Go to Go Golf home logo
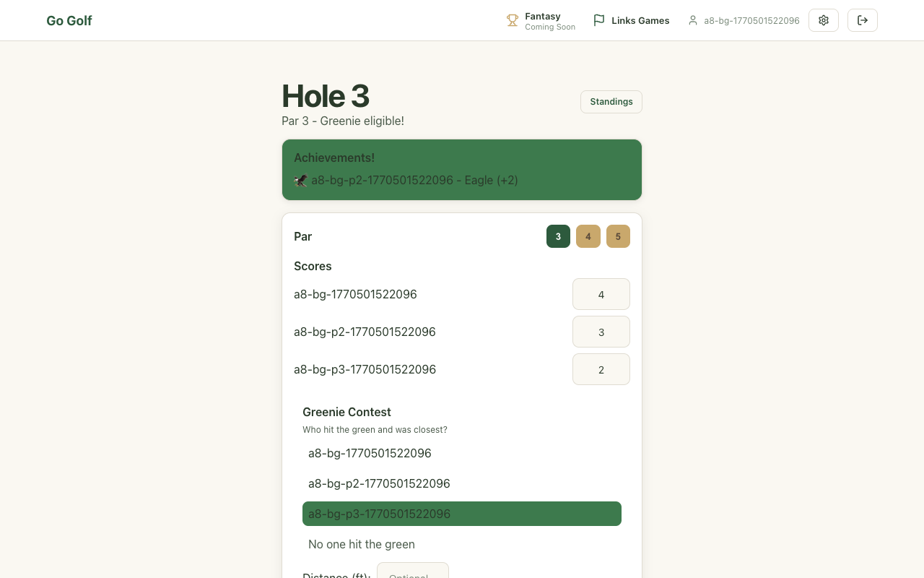Image resolution: width=924 pixels, height=578 pixels. 69,21
